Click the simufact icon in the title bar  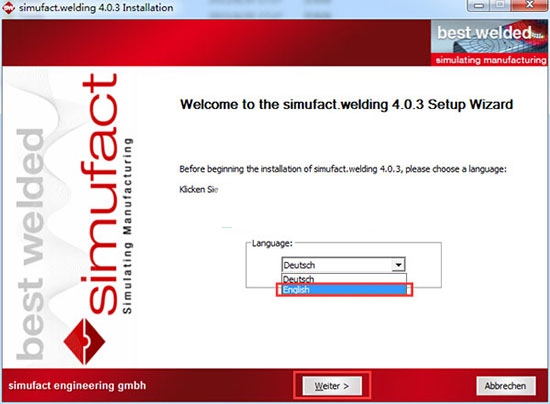tap(8, 7)
